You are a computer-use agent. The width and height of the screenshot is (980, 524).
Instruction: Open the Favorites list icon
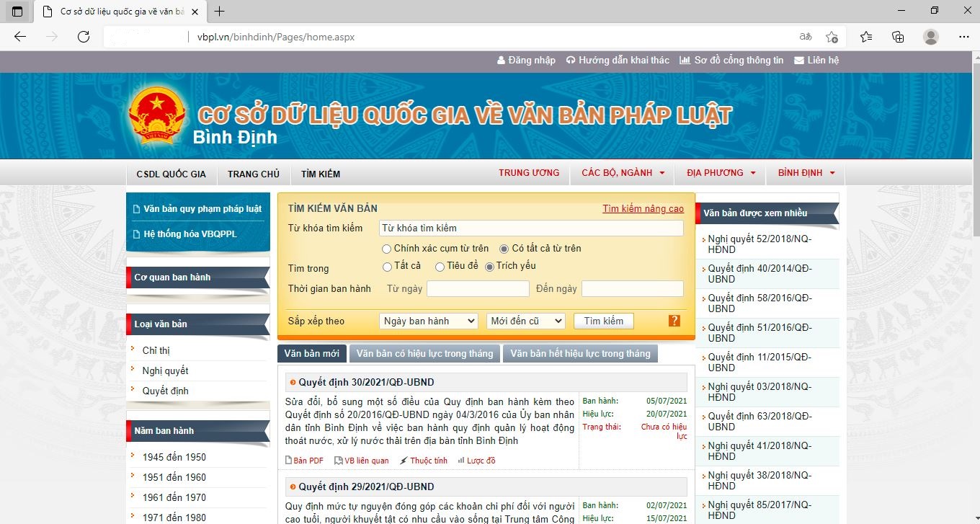(x=866, y=37)
